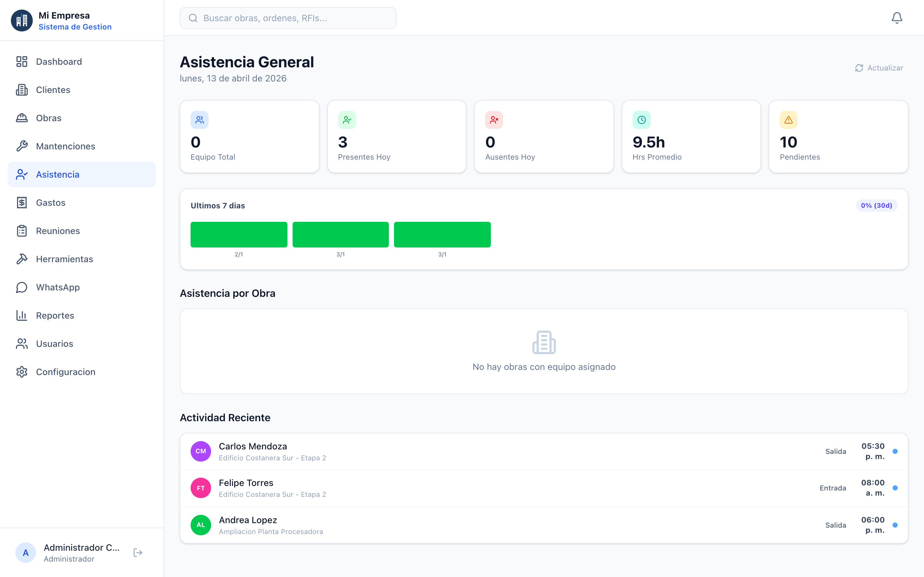This screenshot has height=577, width=924.
Task: Click the notifications bell icon
Action: (897, 18)
